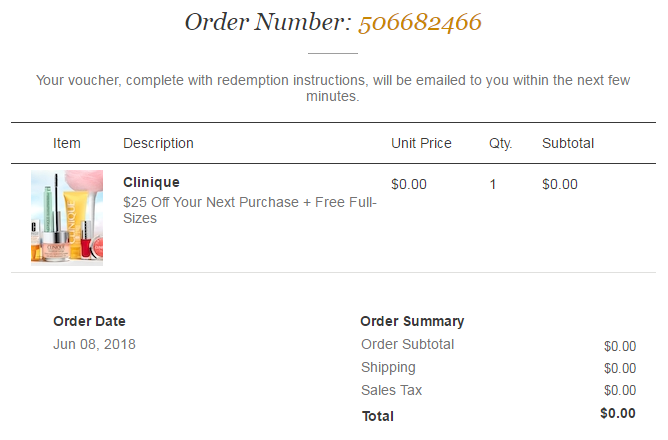Click the Clinique item quantity value 1
The image size is (668, 440).
tap(493, 184)
